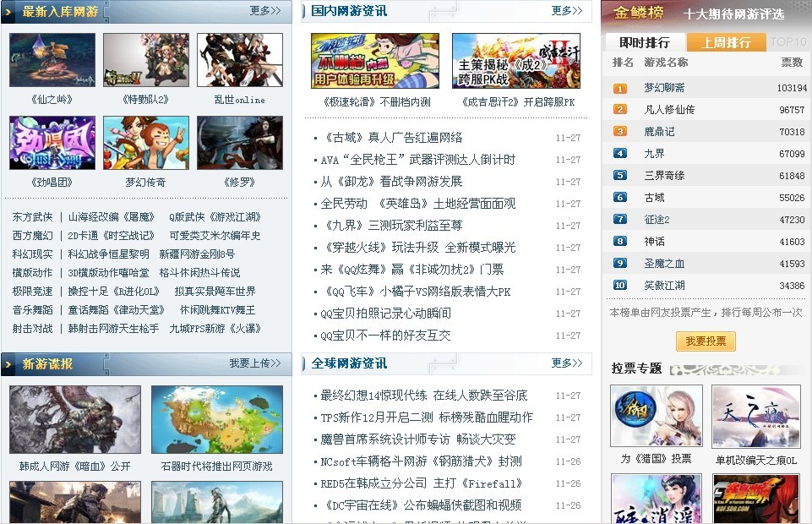Screen dimensions: 812x524
Task: Open the 《仙之岭》 game thumbnail
Action: pyautogui.click(x=52, y=60)
